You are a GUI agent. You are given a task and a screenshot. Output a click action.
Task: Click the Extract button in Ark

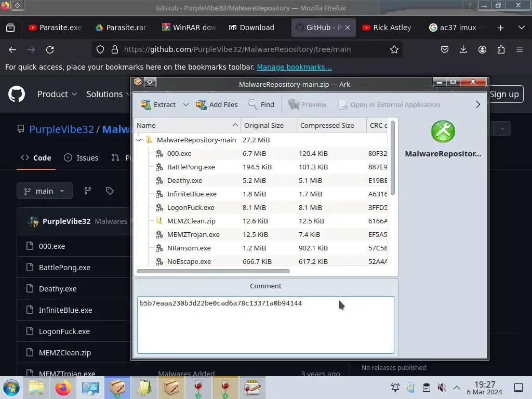pyautogui.click(x=158, y=104)
